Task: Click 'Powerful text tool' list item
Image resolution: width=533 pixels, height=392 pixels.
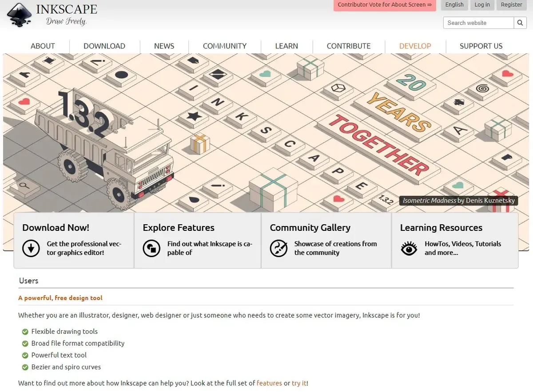Action: (x=59, y=355)
